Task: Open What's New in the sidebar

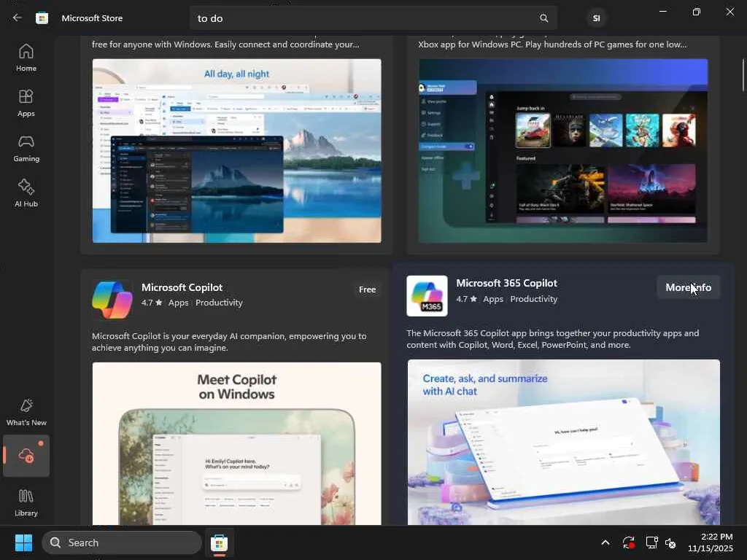Action: [x=26, y=413]
